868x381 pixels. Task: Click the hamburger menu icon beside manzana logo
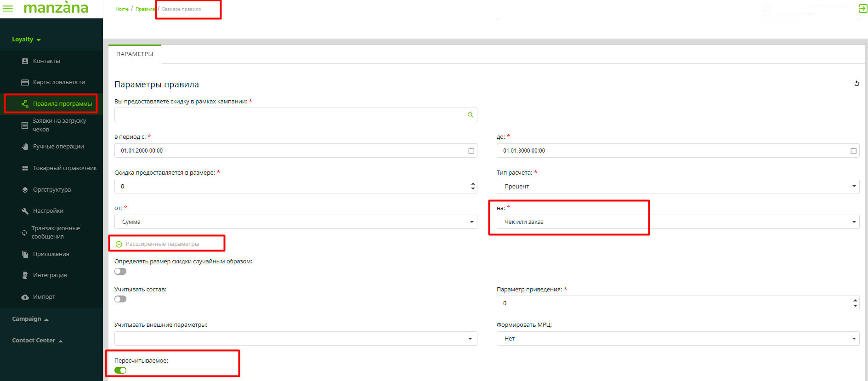(8, 8)
